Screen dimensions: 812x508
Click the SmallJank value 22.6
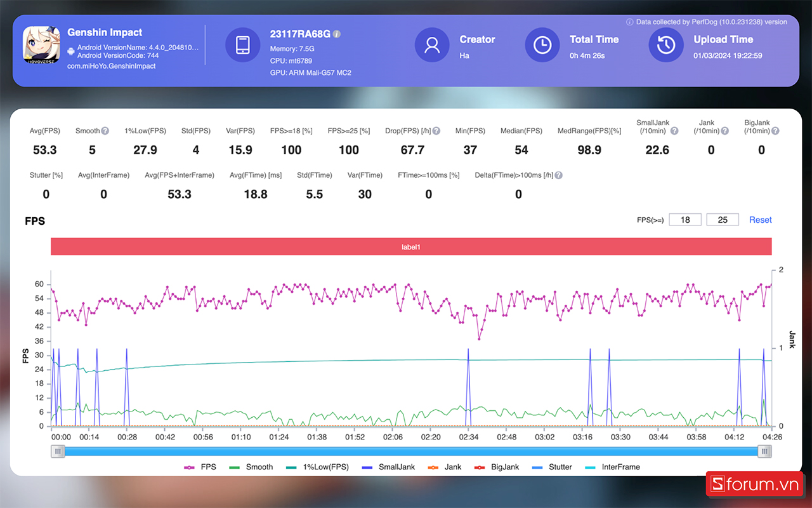tap(657, 150)
